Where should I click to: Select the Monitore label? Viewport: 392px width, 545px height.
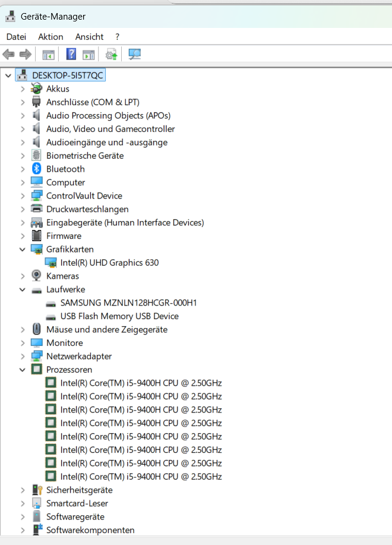click(x=65, y=343)
